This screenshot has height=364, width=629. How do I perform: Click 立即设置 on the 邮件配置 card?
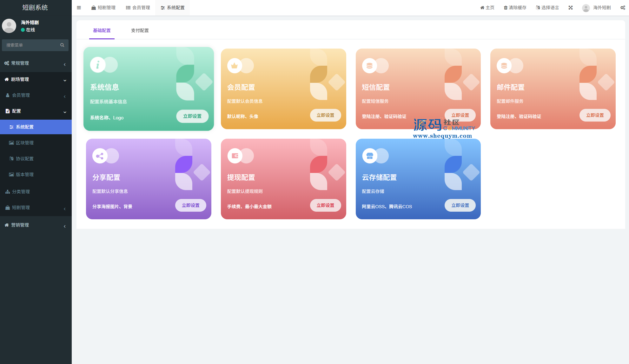595,115
